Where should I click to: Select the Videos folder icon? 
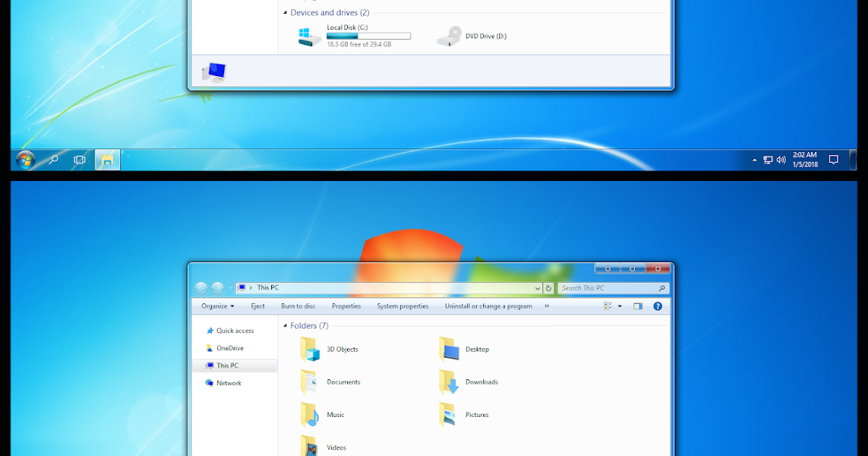tap(310, 445)
